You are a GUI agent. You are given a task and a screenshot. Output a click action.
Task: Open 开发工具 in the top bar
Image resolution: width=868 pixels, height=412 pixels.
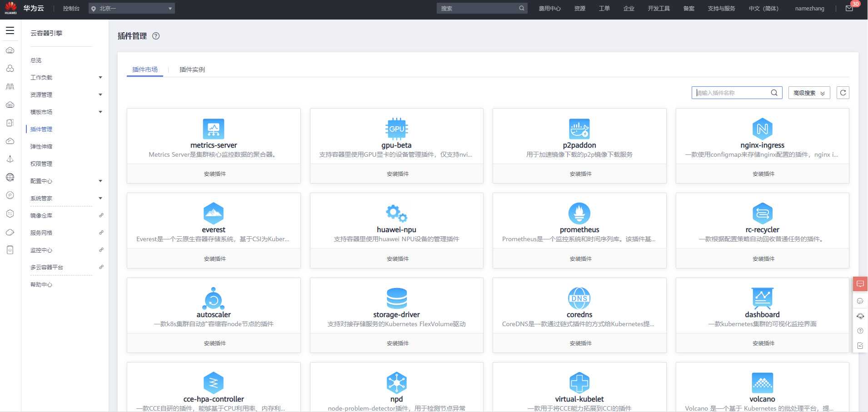659,8
